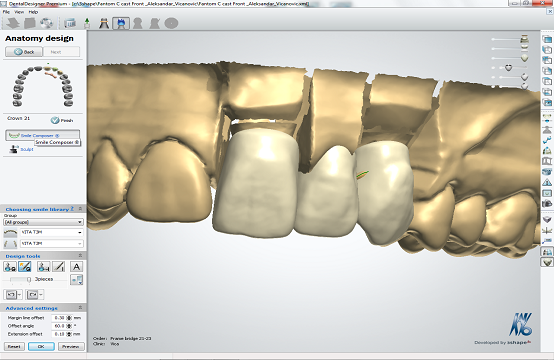This screenshot has width=554, height=360.
Task: Toggle the highlighted teeth view button in sidebar
Action: click(547, 252)
